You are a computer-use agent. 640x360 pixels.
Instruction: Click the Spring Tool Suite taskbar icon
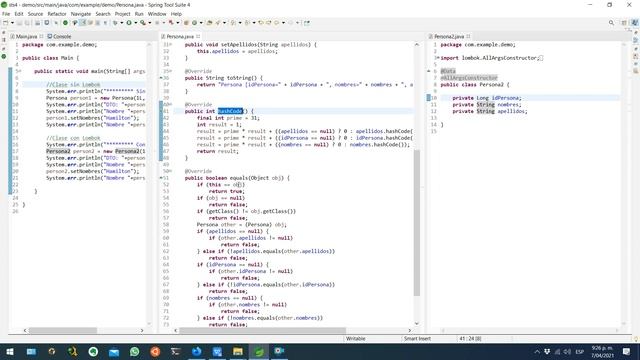259,351
